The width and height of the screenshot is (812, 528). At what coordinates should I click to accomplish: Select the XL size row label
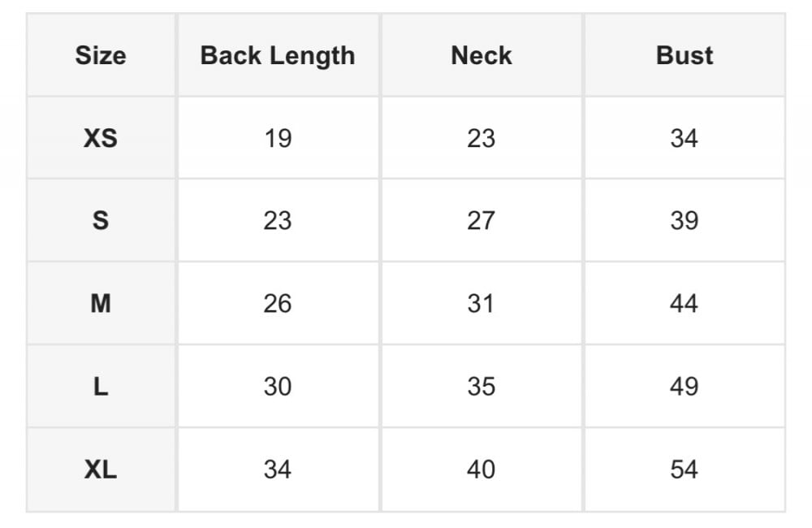click(x=101, y=470)
